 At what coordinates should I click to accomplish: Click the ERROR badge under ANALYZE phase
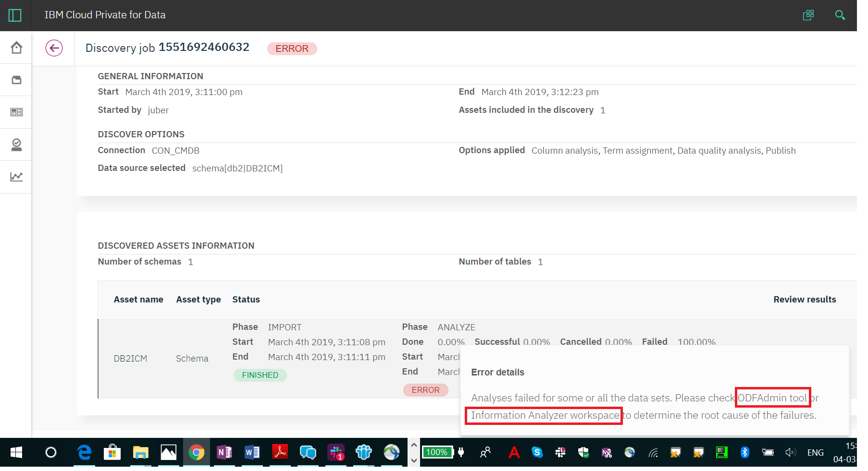click(425, 390)
